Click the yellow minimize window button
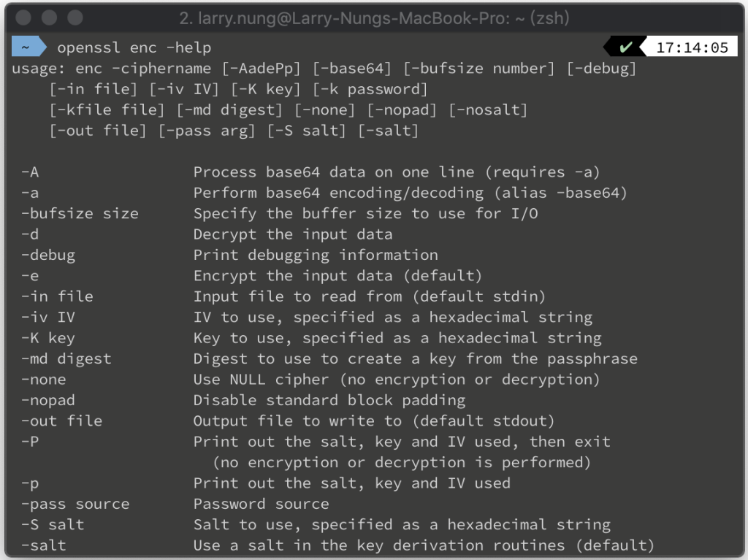The width and height of the screenshot is (748, 560). tap(49, 18)
